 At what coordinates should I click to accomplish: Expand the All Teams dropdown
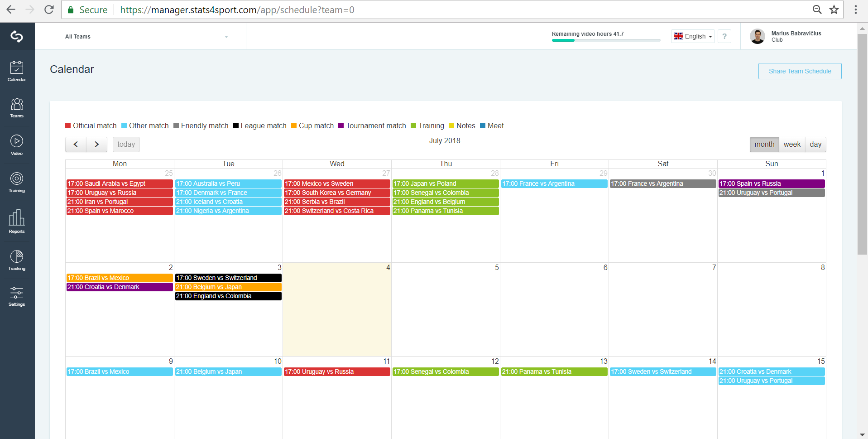coord(147,37)
